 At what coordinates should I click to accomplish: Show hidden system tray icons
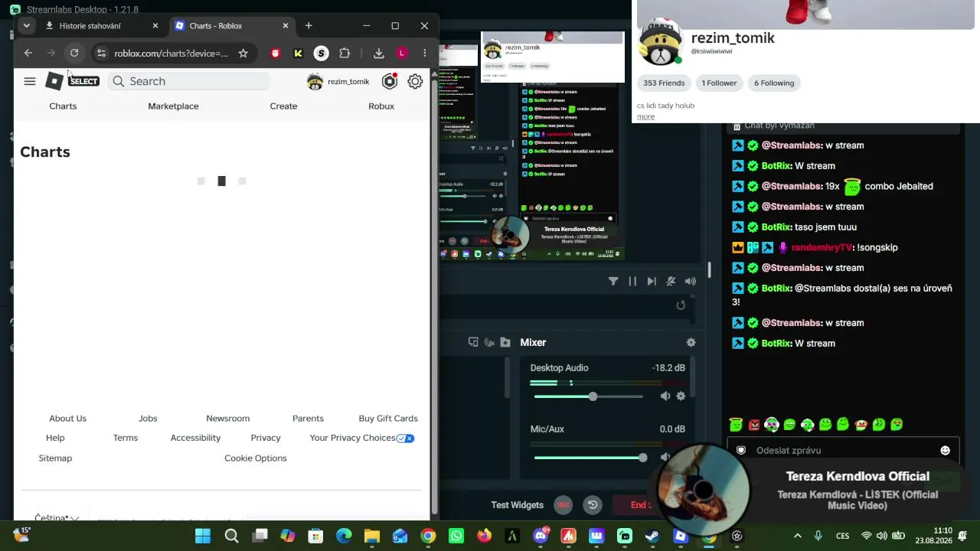click(797, 536)
